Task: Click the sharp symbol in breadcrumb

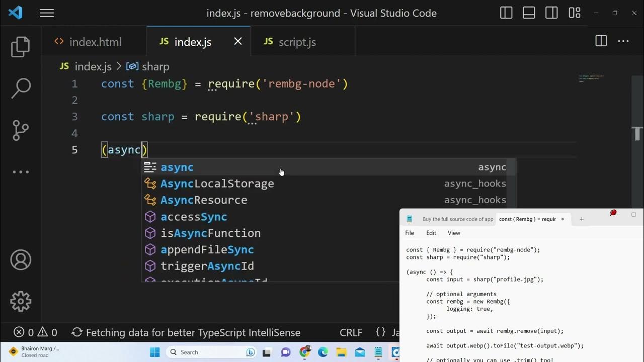Action: [x=155, y=66]
